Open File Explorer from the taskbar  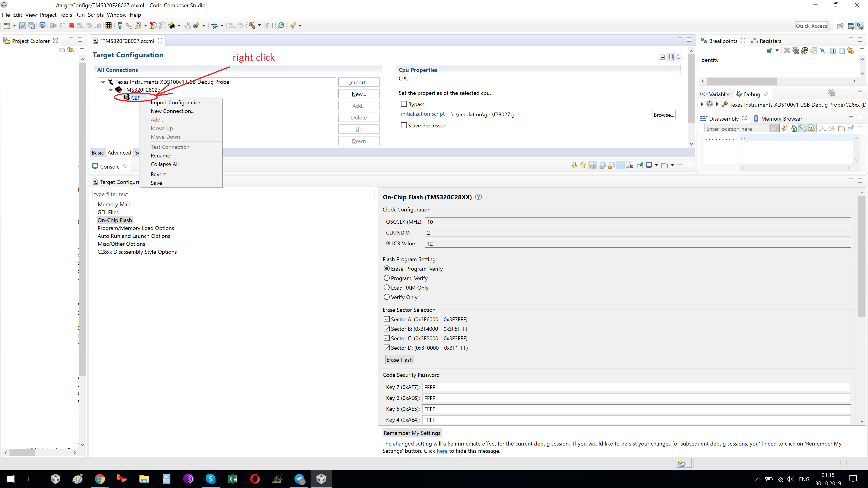(x=144, y=479)
